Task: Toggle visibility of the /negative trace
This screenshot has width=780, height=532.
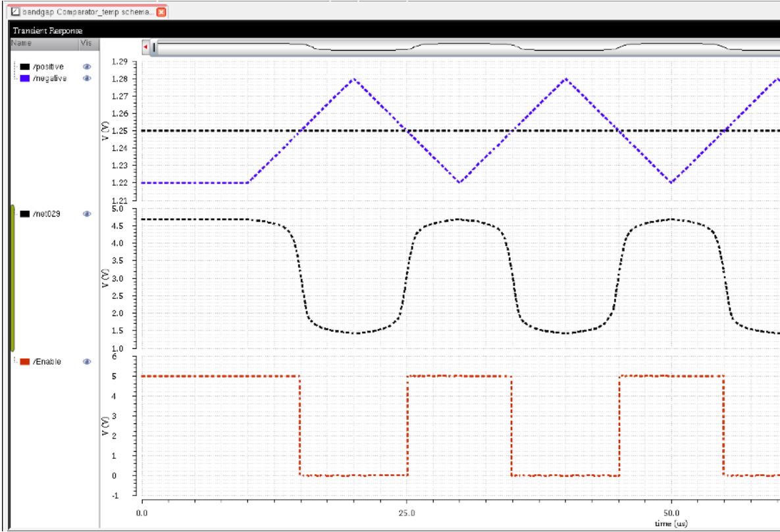Action: 86,78
